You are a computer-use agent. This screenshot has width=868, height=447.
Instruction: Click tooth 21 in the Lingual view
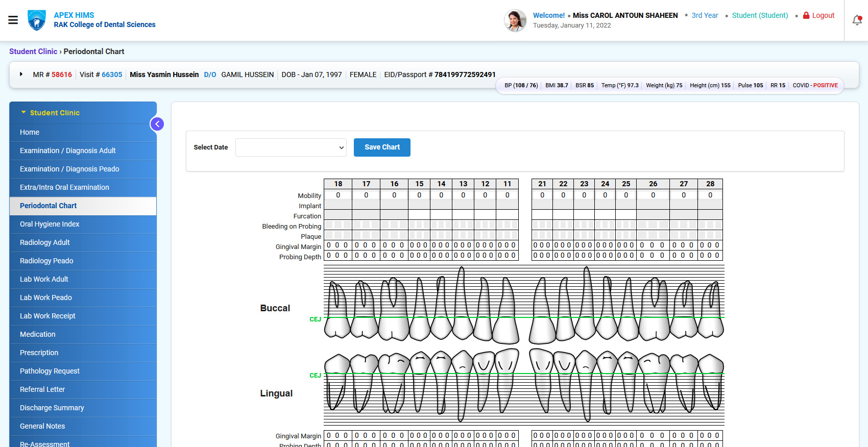point(542,380)
